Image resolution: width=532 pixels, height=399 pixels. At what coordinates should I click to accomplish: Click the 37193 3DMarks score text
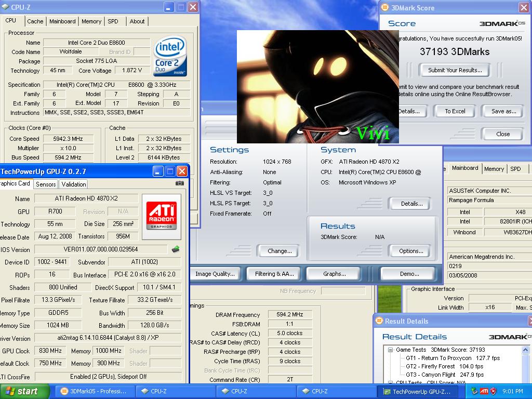454,51
